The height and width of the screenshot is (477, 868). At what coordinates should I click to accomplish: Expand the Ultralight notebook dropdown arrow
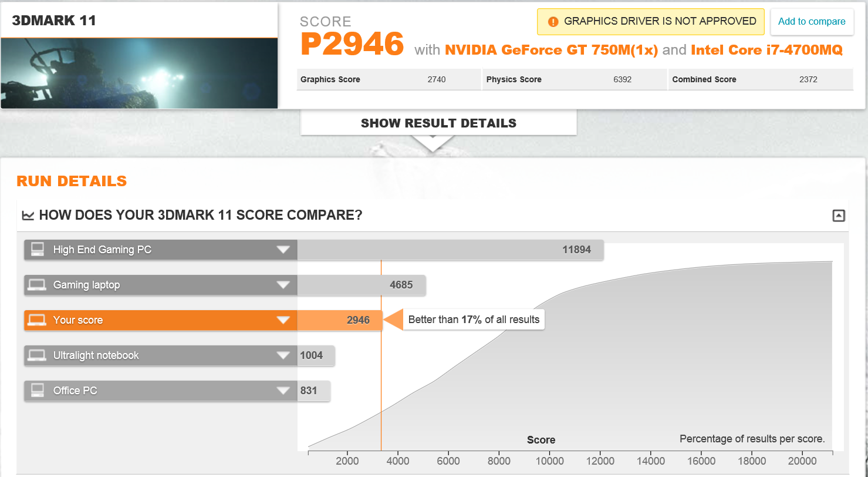tap(283, 355)
